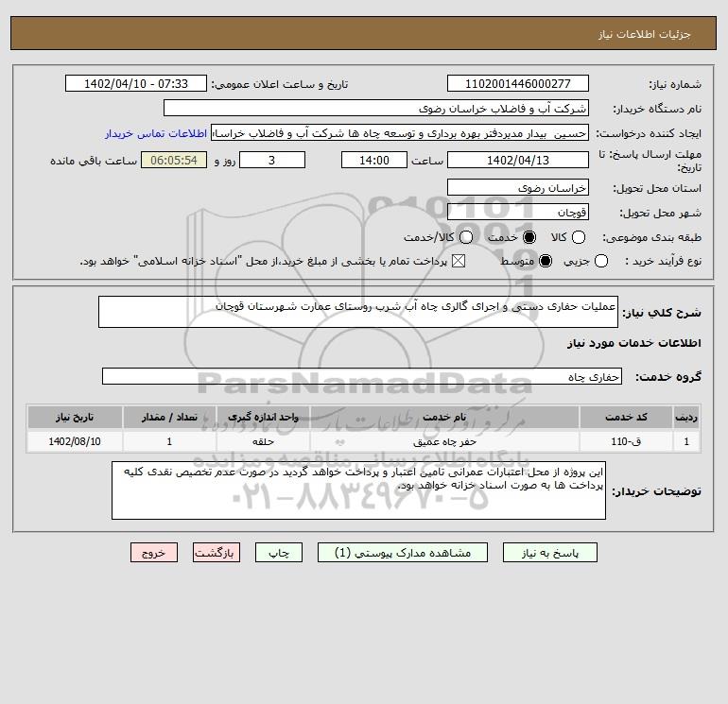The height and width of the screenshot is (704, 728).
Task: Click the اطلاعات خدمات مورد نیاز heading
Action: (x=633, y=343)
